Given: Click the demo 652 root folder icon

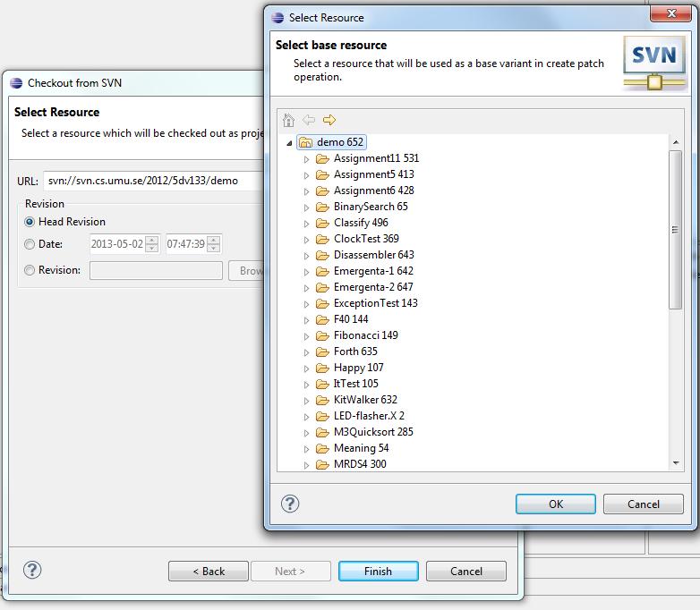Looking at the screenshot, I should pos(306,142).
